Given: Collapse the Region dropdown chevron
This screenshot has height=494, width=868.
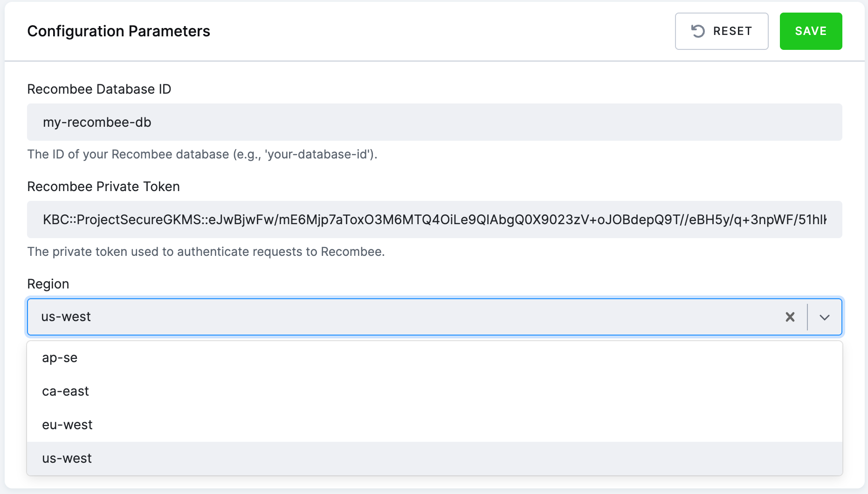Looking at the screenshot, I should point(825,317).
